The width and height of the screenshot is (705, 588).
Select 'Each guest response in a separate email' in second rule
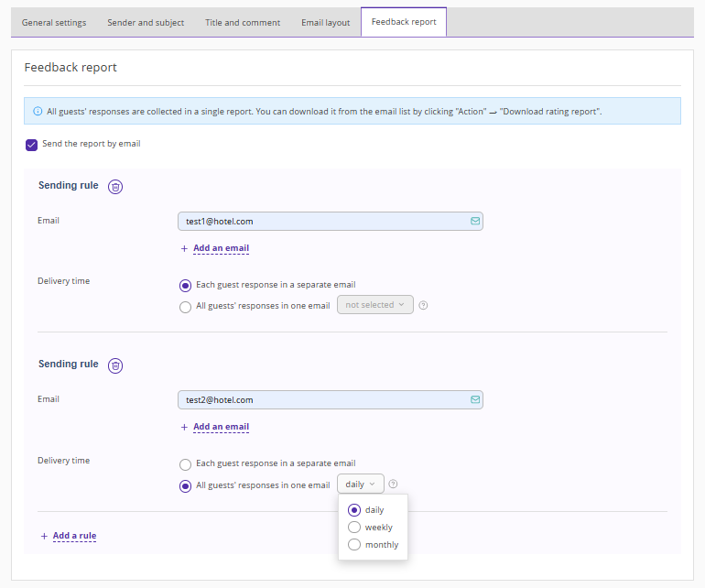[186, 464]
